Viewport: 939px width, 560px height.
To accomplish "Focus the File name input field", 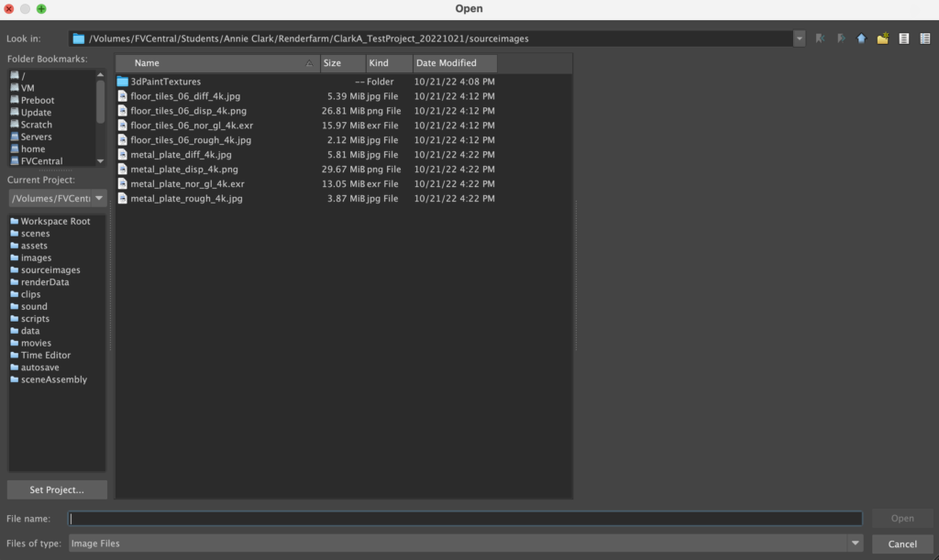I will (x=465, y=519).
